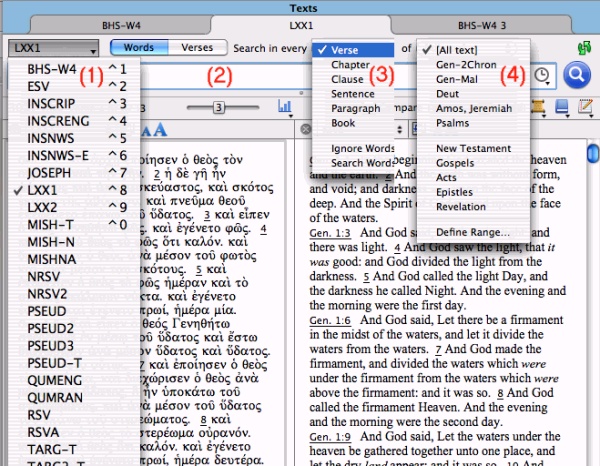This screenshot has height=466, width=600.
Task: Click verse reference Gen. 1:6
Action: pyautogui.click(x=330, y=321)
